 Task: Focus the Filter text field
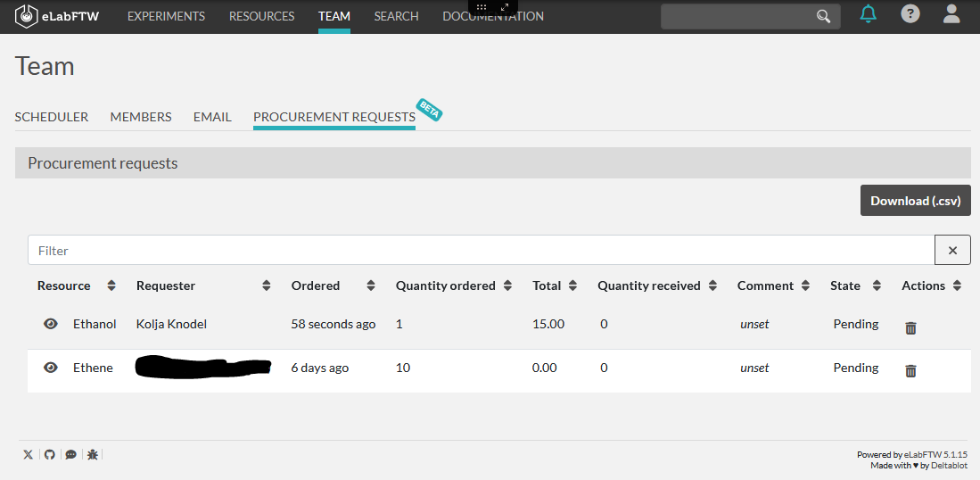coord(481,251)
